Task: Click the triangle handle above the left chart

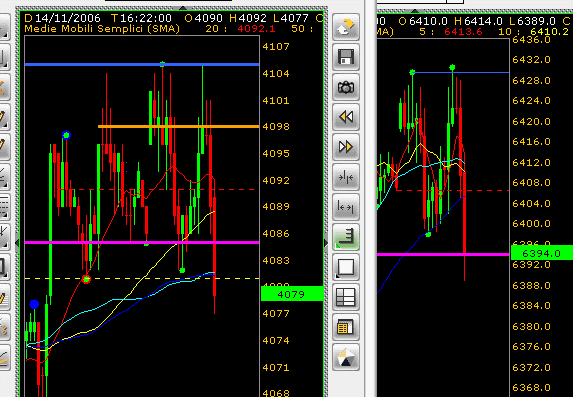Action: (183, 8)
